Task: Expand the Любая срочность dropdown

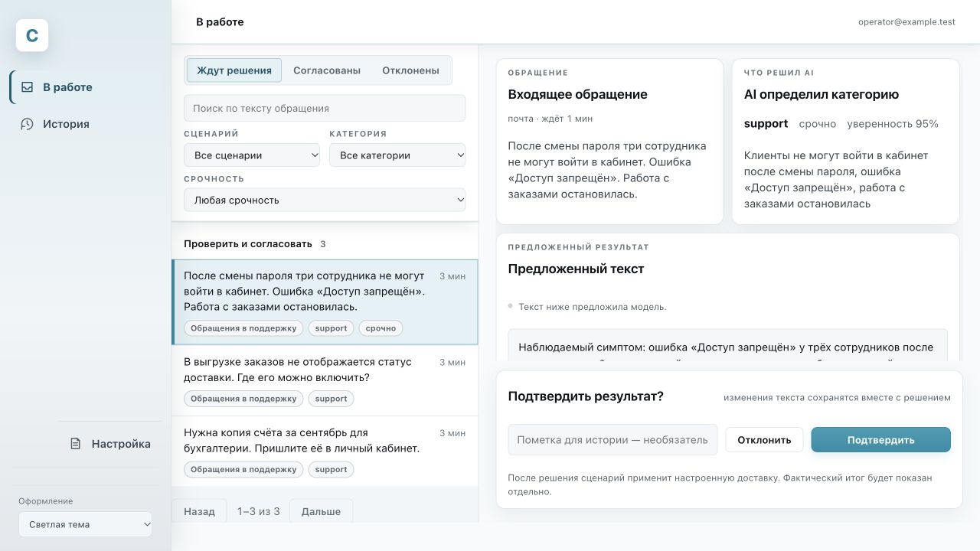Action: 325,201
